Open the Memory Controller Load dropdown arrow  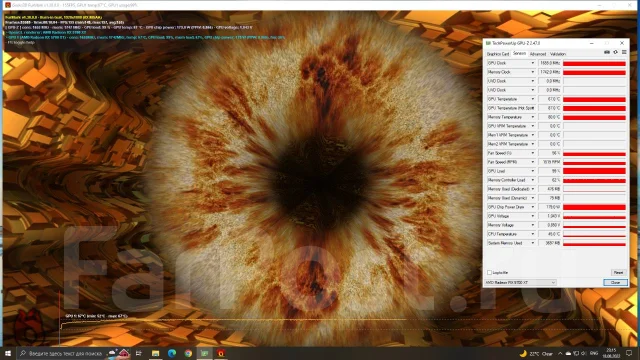coord(532,180)
